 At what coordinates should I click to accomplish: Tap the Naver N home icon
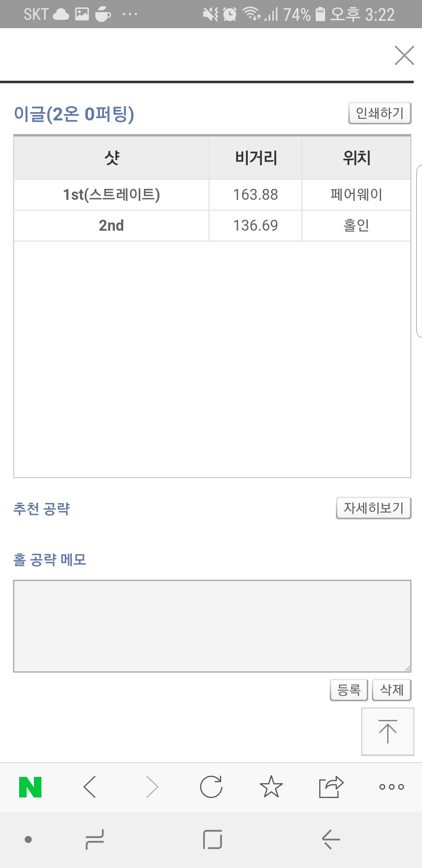click(30, 787)
